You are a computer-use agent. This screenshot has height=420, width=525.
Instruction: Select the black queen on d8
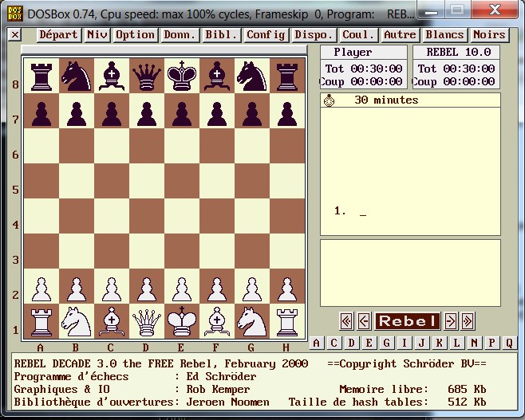147,76
